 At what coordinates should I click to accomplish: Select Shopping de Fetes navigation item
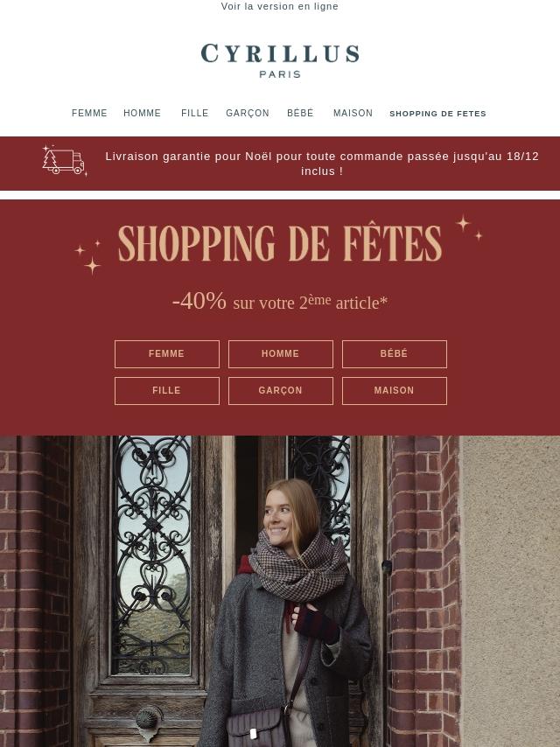tap(437, 114)
